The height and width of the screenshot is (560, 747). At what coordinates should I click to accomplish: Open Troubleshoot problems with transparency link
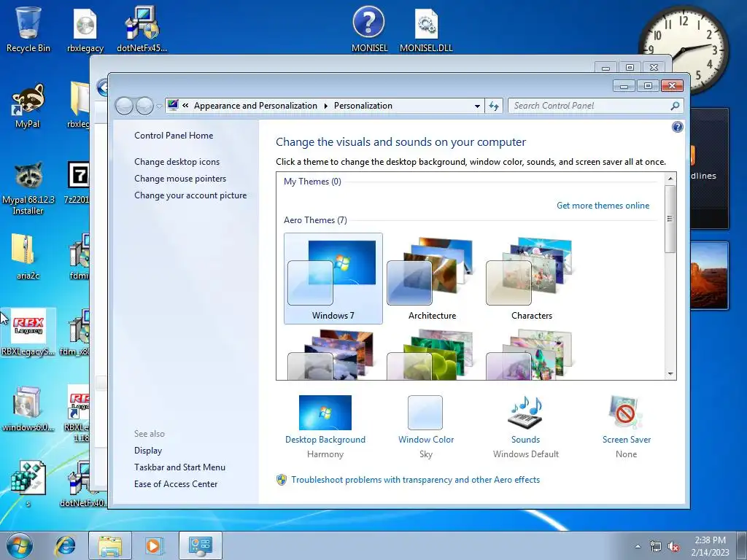tap(415, 480)
